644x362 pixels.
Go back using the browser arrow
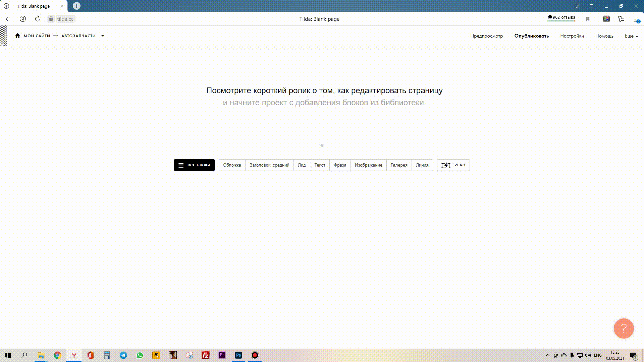pyautogui.click(x=8, y=19)
